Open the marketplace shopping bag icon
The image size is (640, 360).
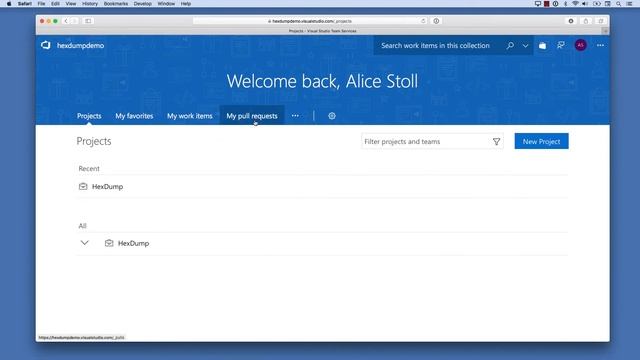click(x=542, y=46)
